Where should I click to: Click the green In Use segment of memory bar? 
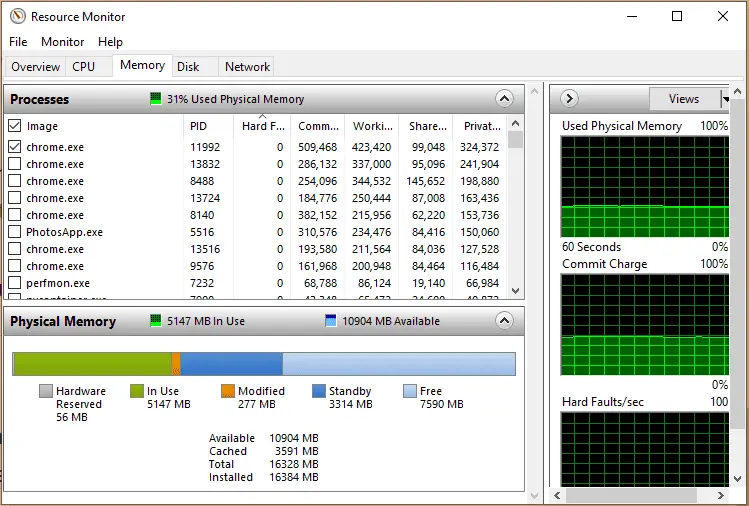pyautogui.click(x=92, y=364)
